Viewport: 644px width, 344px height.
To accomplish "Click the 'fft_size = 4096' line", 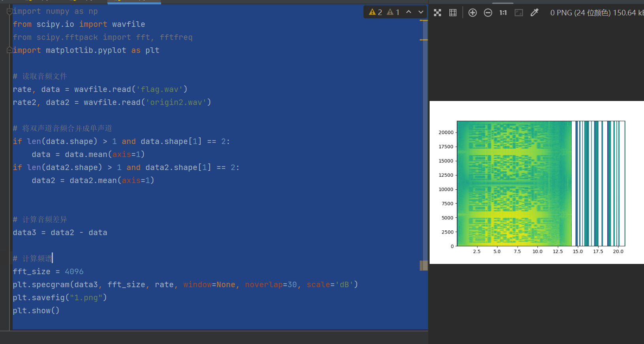I will pyautogui.click(x=48, y=272).
